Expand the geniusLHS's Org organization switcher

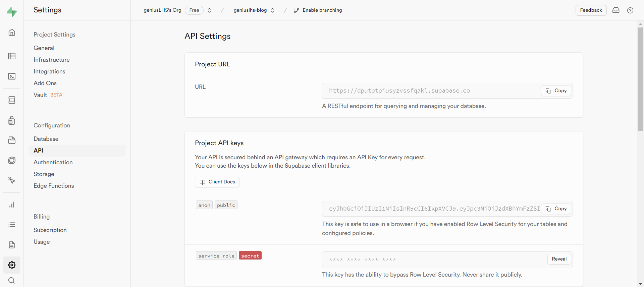[x=209, y=10]
